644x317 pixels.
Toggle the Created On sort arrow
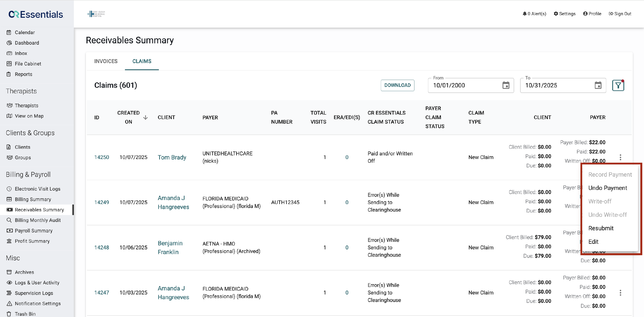pos(145,117)
